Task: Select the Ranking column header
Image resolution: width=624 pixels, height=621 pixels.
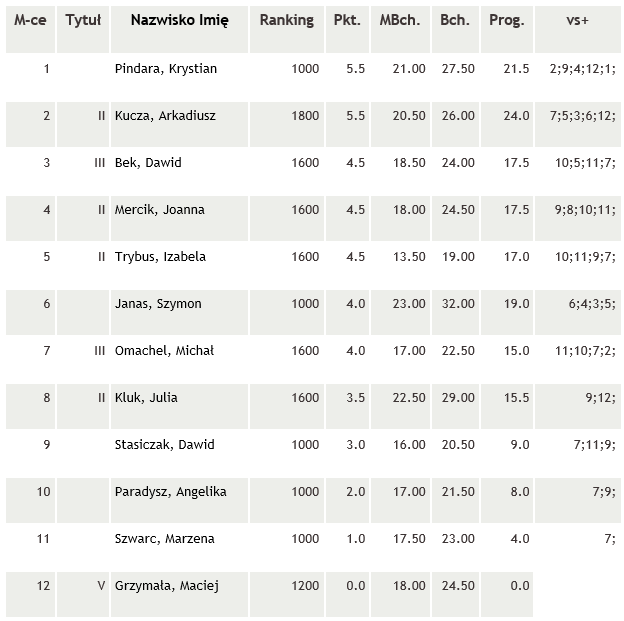Action: click(287, 20)
